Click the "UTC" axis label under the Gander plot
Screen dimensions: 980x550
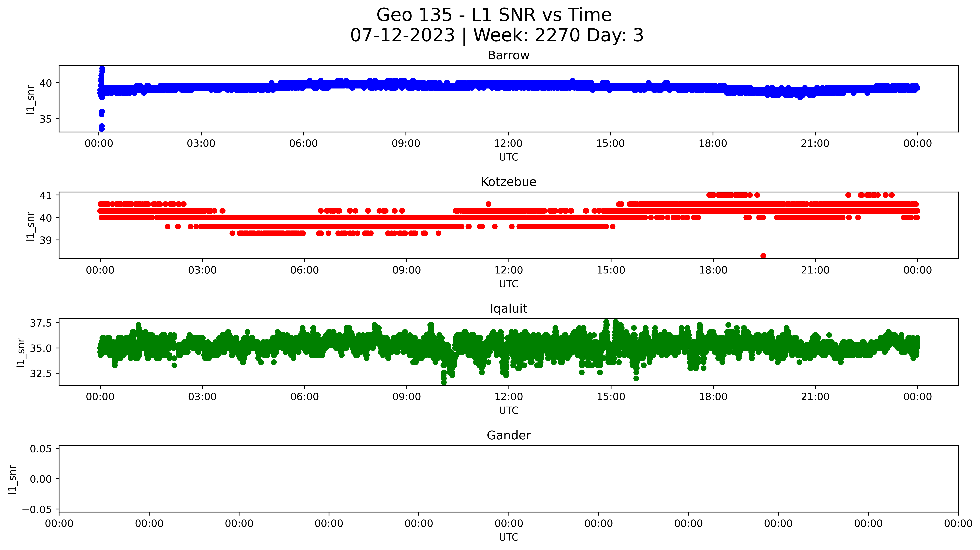click(509, 537)
